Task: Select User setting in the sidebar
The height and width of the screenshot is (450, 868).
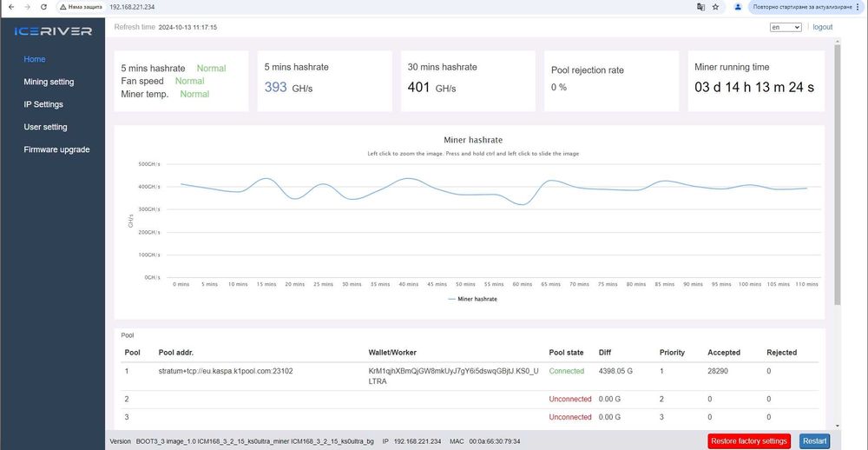Action: coord(45,127)
